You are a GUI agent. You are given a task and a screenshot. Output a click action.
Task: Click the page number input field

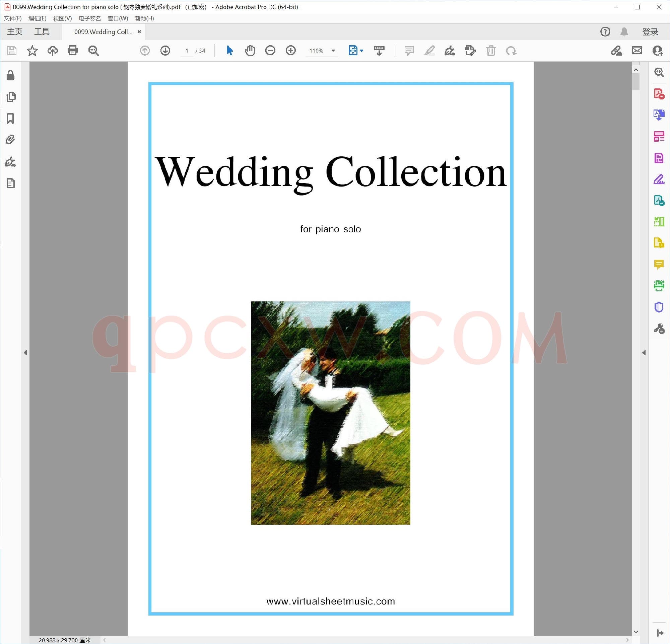187,51
